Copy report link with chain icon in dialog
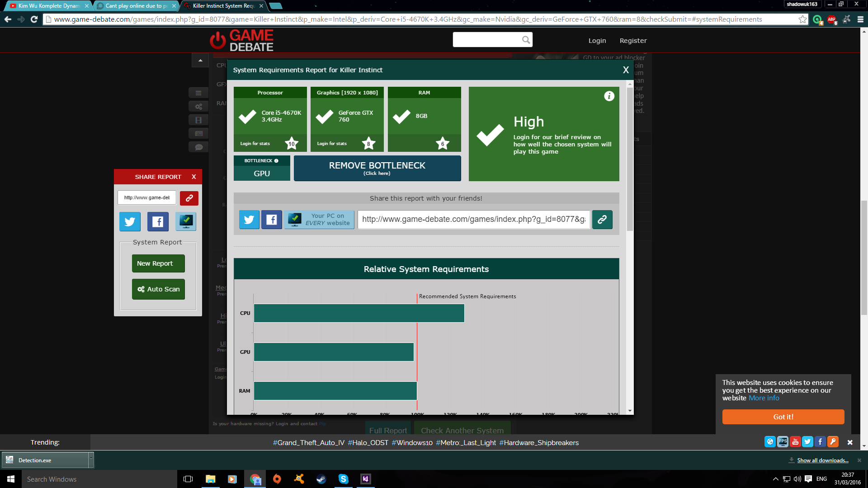This screenshot has width=868, height=488. pos(602,220)
